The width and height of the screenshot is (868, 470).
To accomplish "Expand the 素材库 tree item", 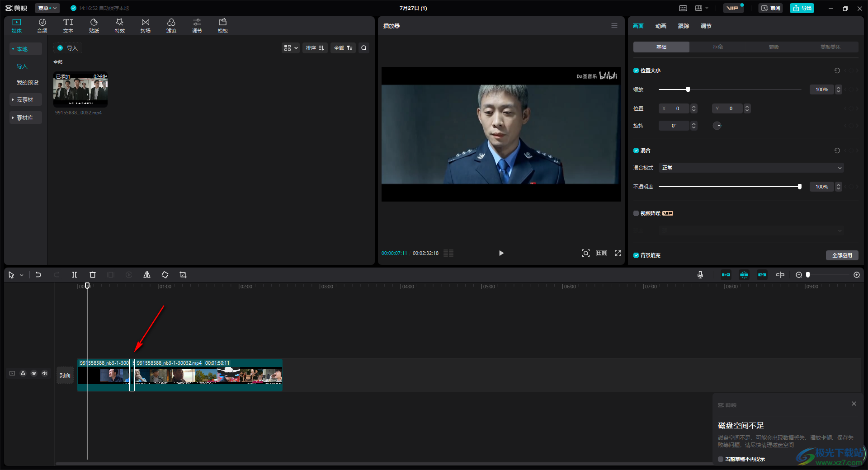I will (x=26, y=117).
